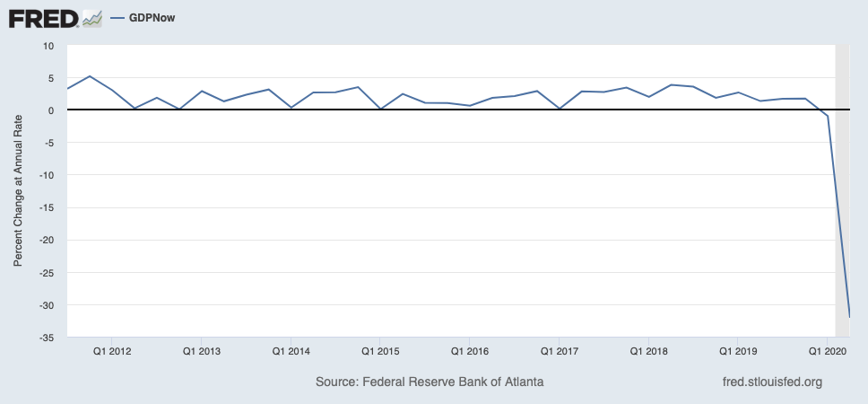Pick the Q1 2015 x-axis label
Viewport: 868px width, 404px height.
pos(380,351)
